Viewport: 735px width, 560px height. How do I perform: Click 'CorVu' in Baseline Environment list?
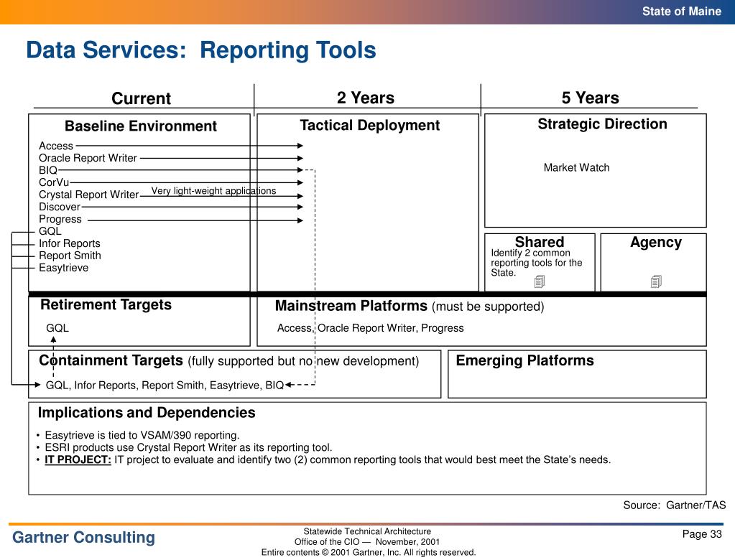(54, 182)
